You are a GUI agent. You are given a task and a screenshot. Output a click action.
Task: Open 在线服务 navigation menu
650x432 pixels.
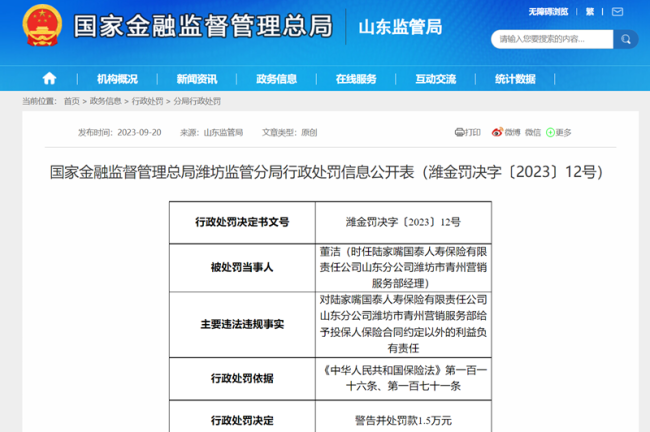(x=356, y=79)
